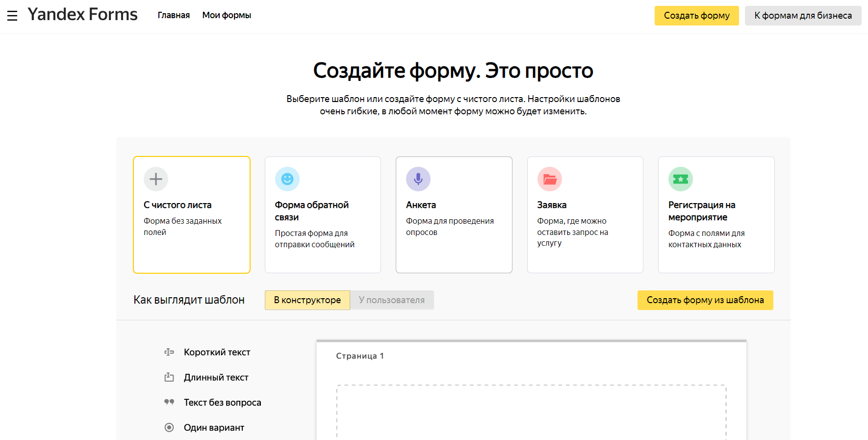868x440 pixels.
Task: Click Создать форму из шаблона button
Action: tap(705, 300)
